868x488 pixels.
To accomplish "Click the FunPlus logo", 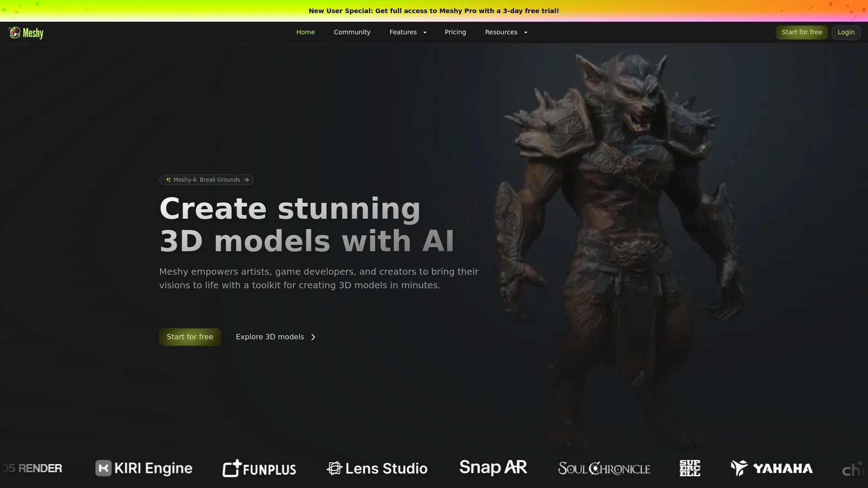I will (259, 469).
